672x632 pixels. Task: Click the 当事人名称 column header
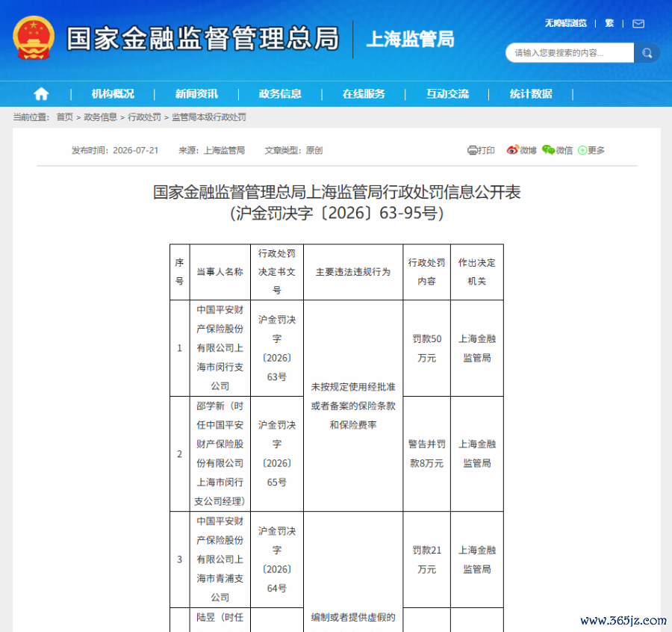click(220, 272)
